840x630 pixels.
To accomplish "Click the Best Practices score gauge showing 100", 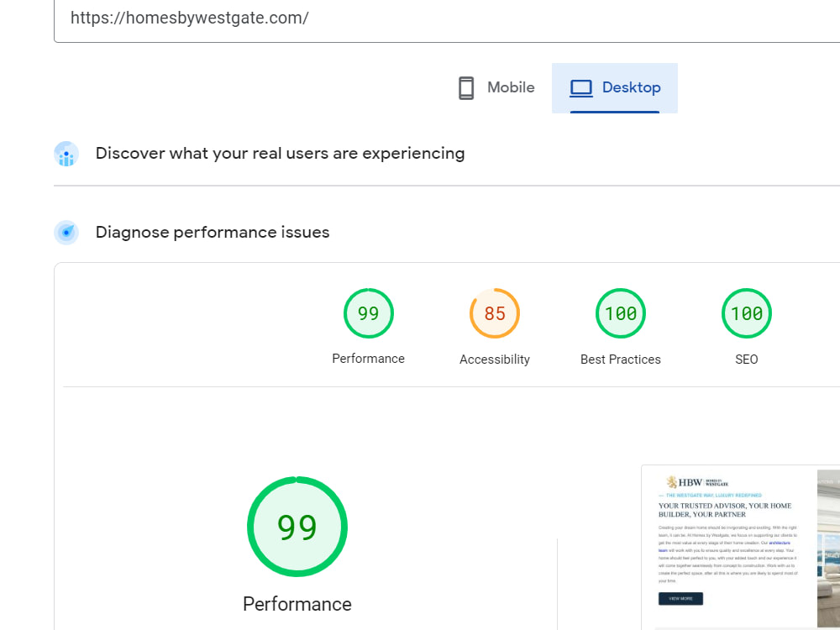I will tap(620, 312).
